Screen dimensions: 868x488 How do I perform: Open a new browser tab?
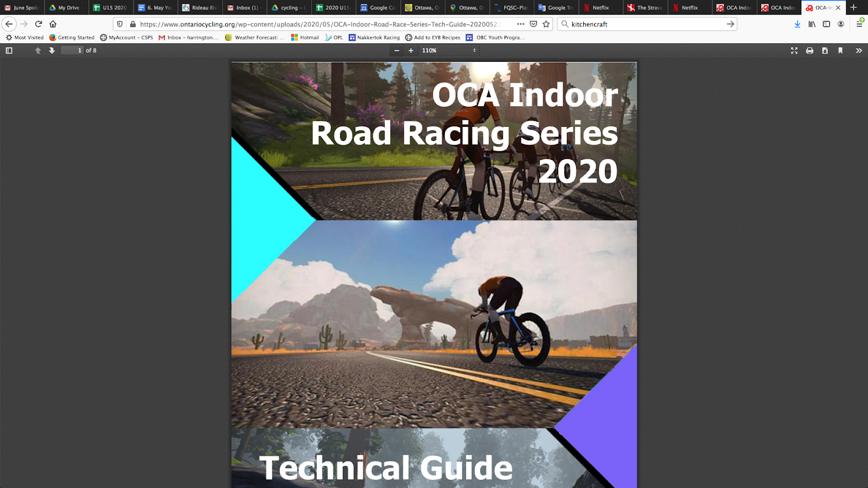tap(853, 8)
